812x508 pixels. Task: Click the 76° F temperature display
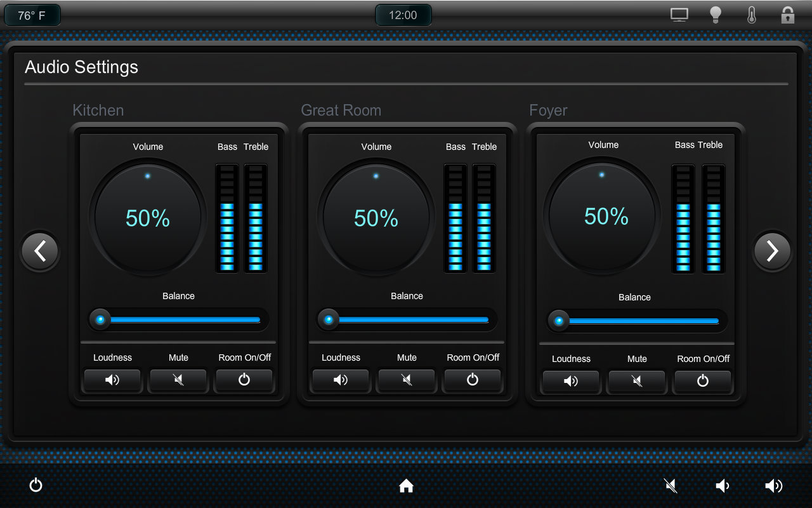coord(32,15)
